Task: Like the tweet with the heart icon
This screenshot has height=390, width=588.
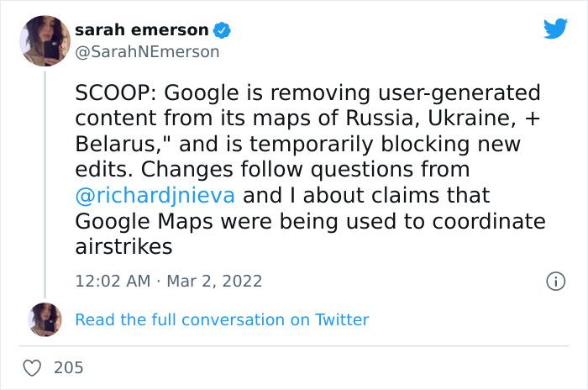Action: [x=32, y=368]
